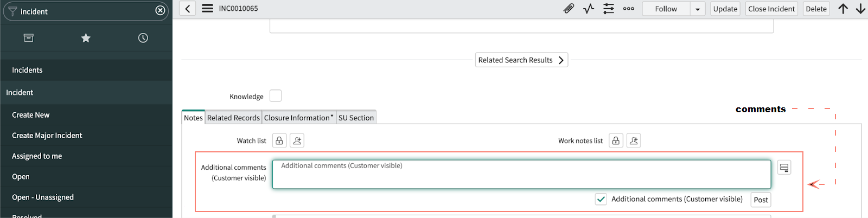Uncheck Additional comments (Customer visible) checkbox
This screenshot has height=218, width=868.
(x=601, y=199)
